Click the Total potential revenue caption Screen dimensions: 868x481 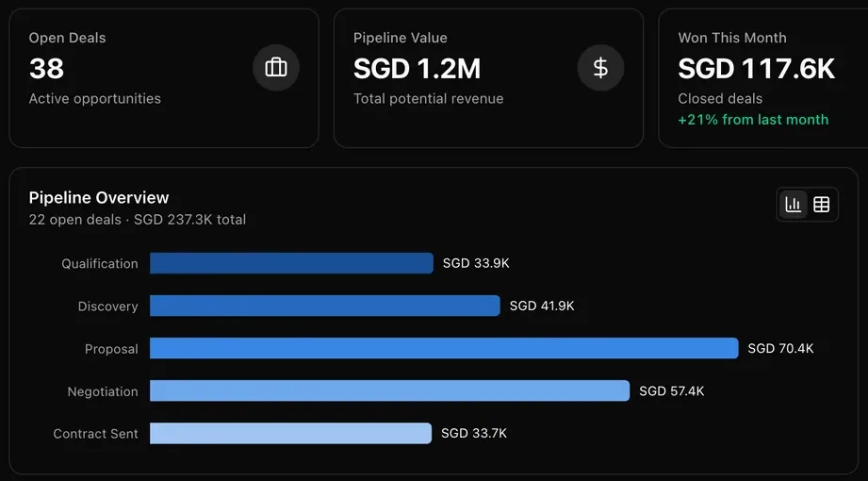(x=429, y=99)
